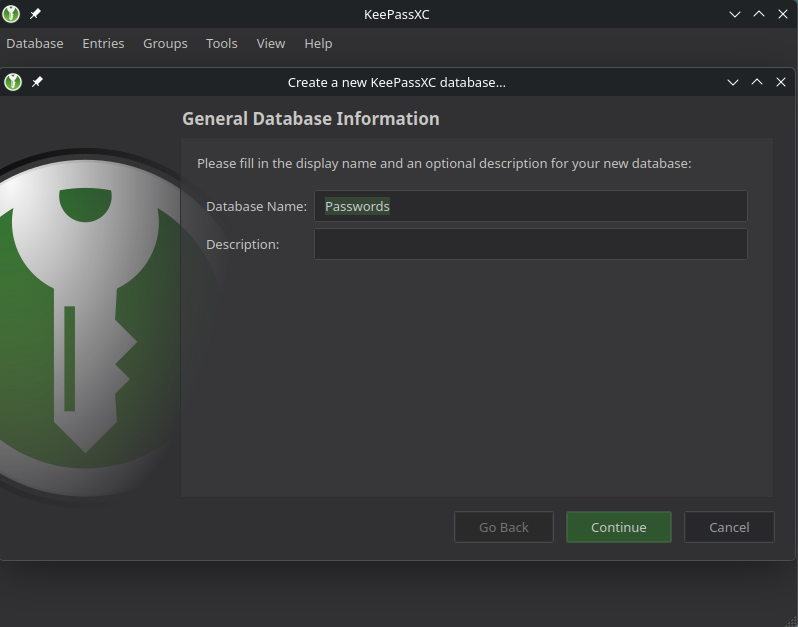
Task: Open the View menu
Action: [x=271, y=44]
